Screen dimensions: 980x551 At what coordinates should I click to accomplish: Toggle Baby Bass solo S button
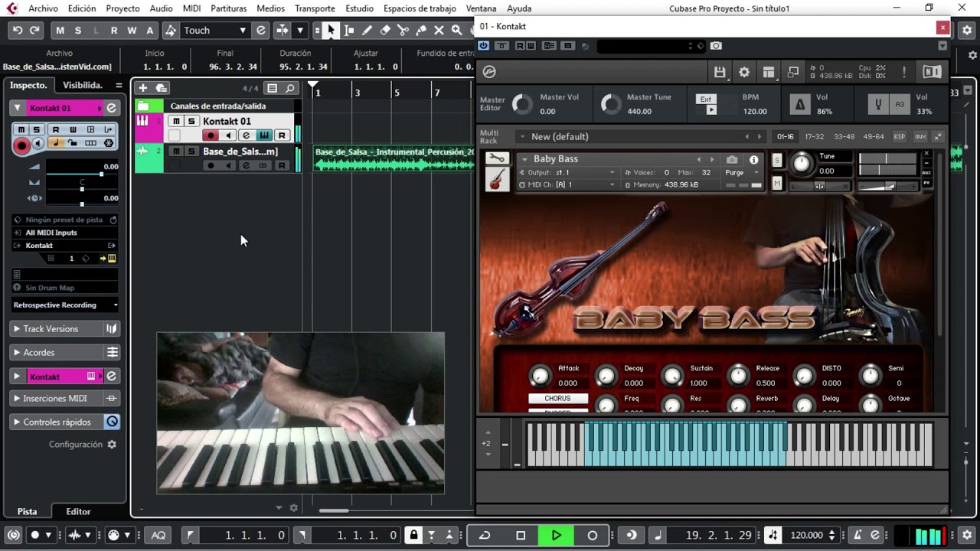[x=777, y=160]
